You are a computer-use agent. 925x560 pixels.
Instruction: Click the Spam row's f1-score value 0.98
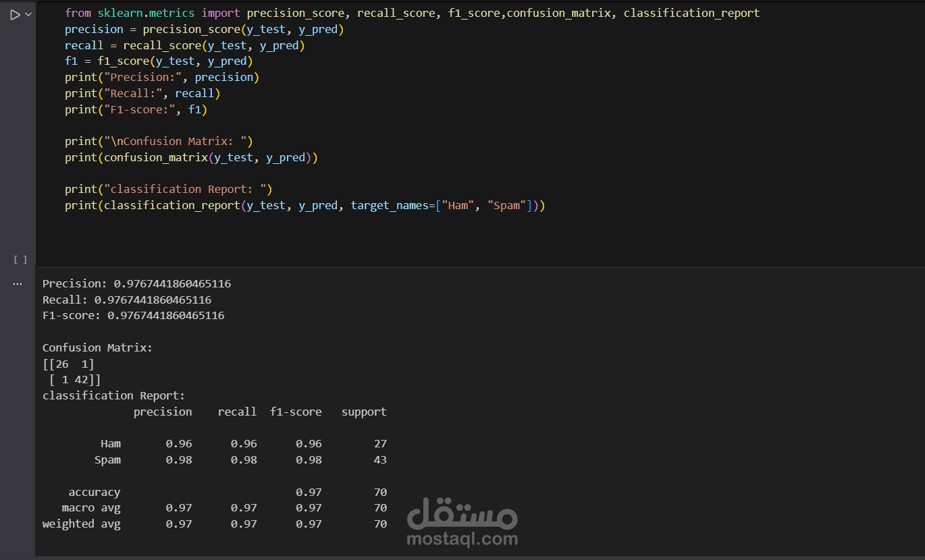point(309,459)
